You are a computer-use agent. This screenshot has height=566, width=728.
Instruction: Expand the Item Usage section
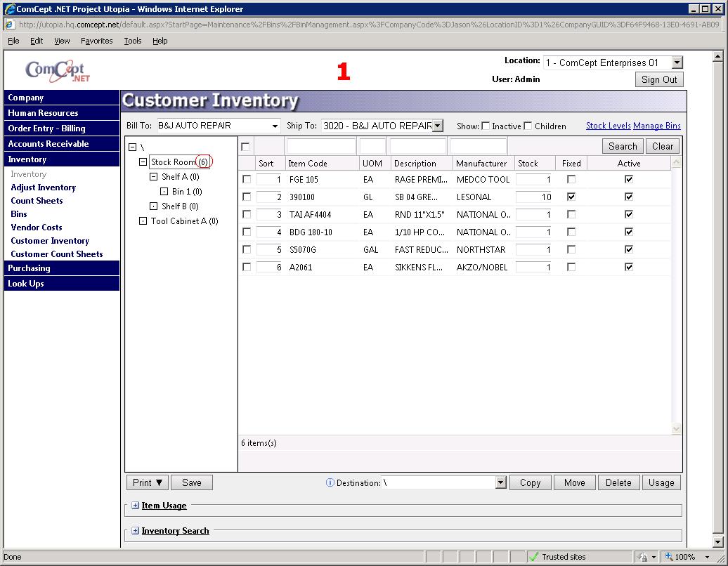[x=135, y=506]
